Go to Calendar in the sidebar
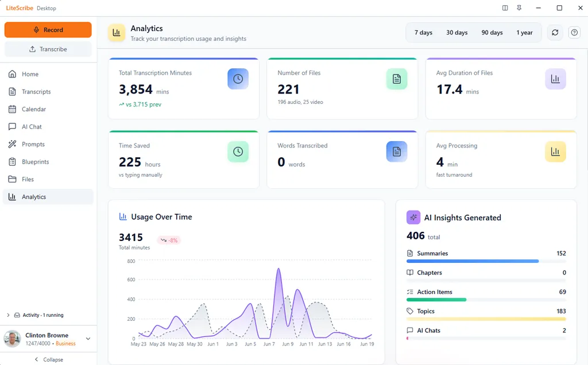 (x=48, y=110)
